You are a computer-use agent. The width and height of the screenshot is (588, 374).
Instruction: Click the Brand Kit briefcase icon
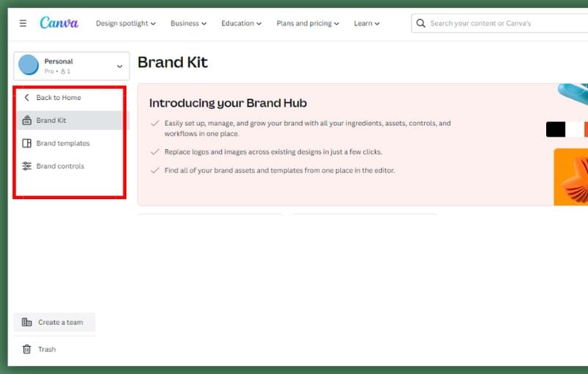[x=26, y=121]
